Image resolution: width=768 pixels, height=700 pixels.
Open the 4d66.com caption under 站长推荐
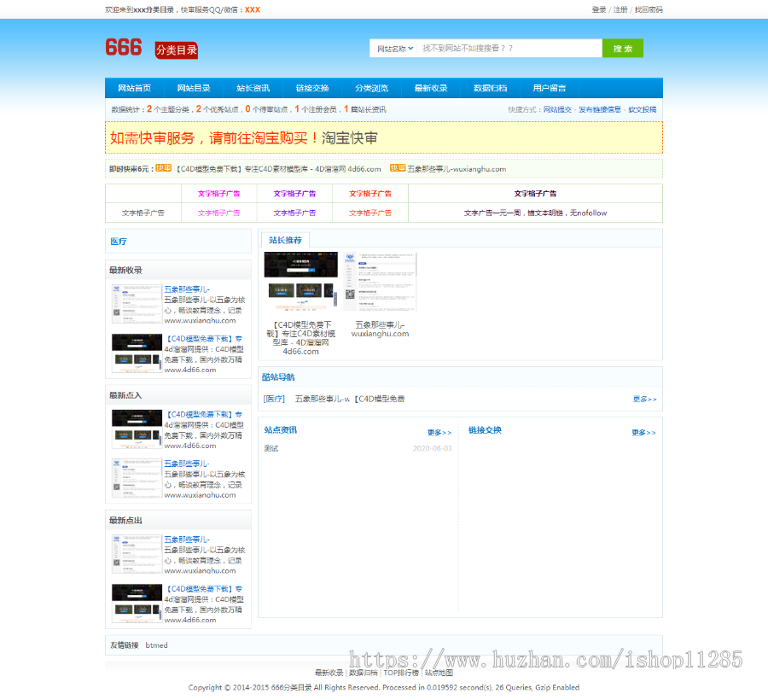tap(300, 338)
